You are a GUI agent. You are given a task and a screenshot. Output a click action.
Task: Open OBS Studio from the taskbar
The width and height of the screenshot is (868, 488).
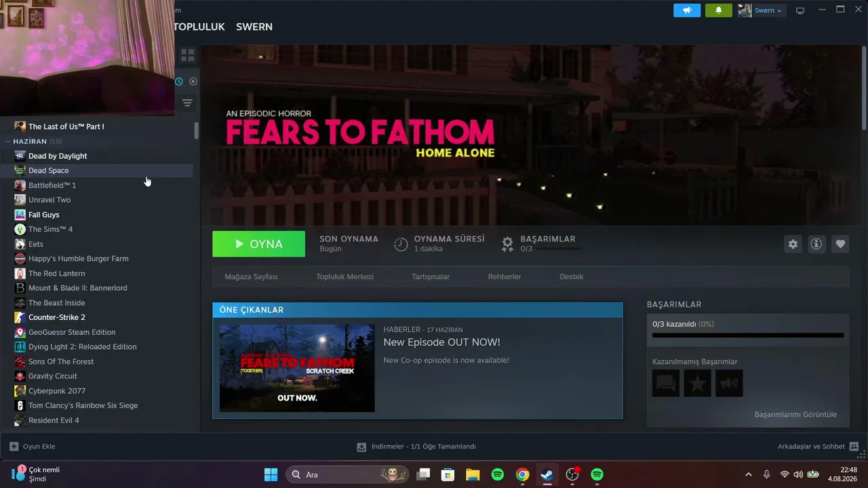pos(572,474)
